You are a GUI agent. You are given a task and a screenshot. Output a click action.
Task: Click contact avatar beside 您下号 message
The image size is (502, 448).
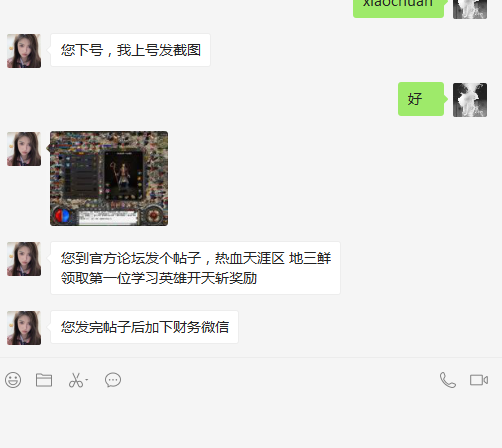(x=24, y=51)
